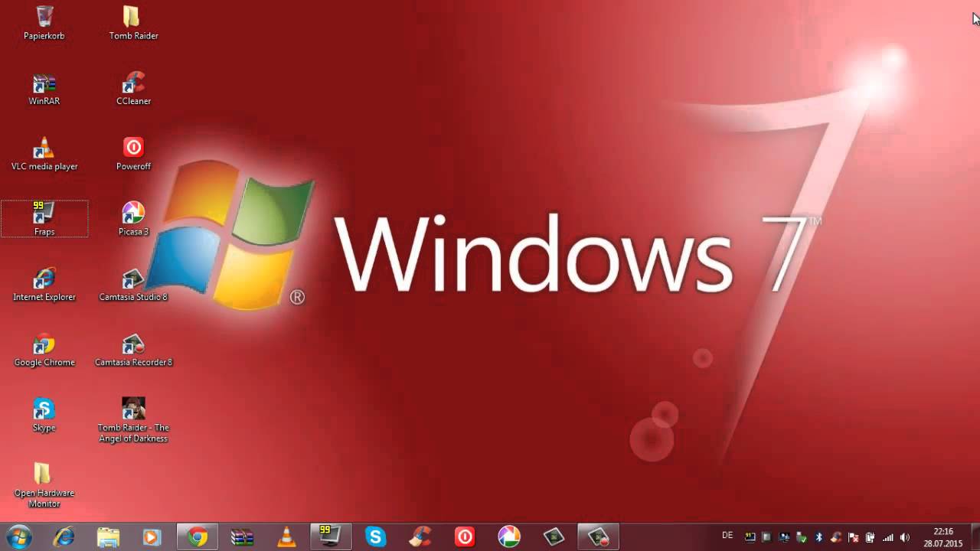Click the CCleaner system tray icon

(x=836, y=537)
